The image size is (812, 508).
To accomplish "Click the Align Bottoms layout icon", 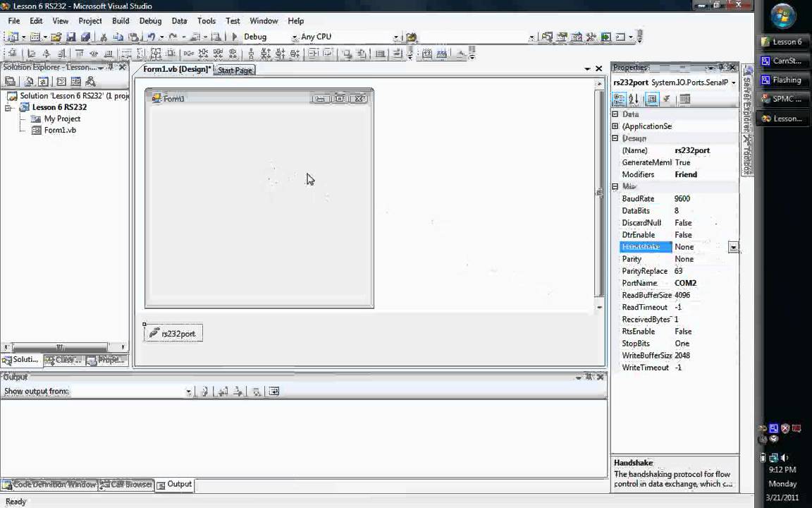I will pyautogui.click(x=109, y=54).
